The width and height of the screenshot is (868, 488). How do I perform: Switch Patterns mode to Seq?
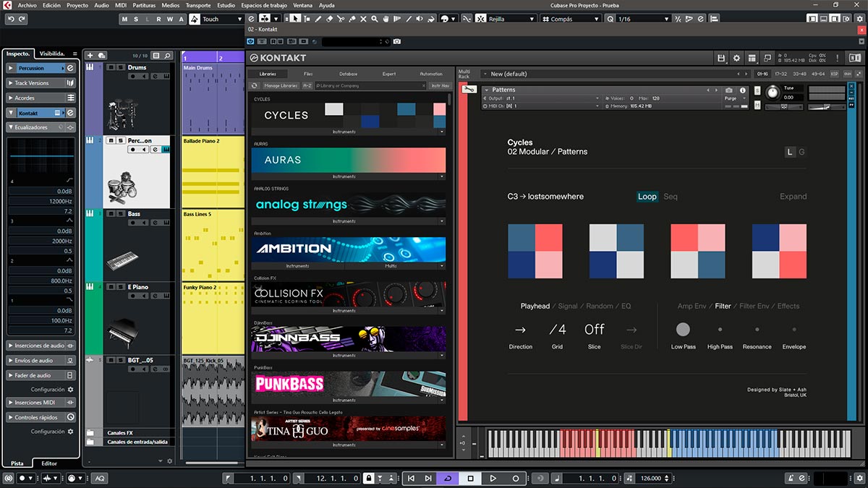click(671, 197)
